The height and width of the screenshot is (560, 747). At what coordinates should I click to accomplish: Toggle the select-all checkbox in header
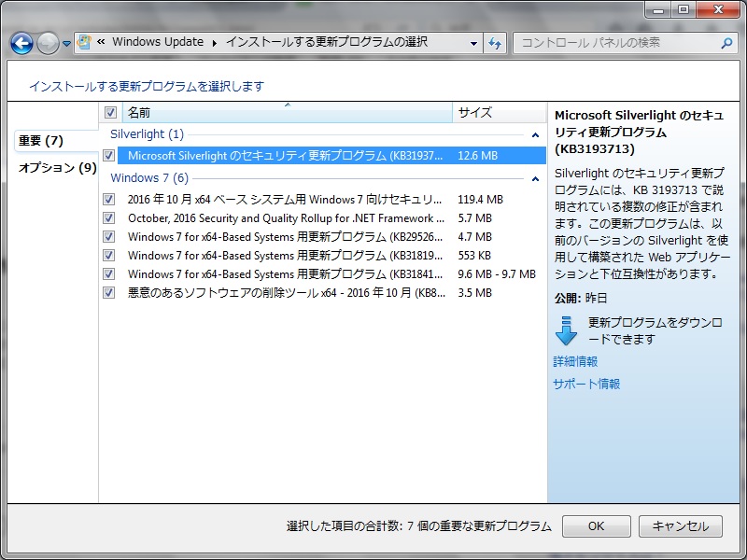tap(110, 112)
